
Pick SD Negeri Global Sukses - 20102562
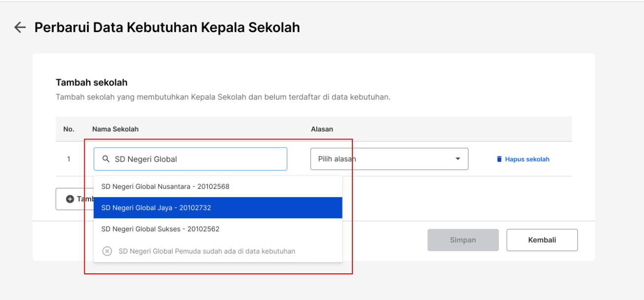click(218, 229)
